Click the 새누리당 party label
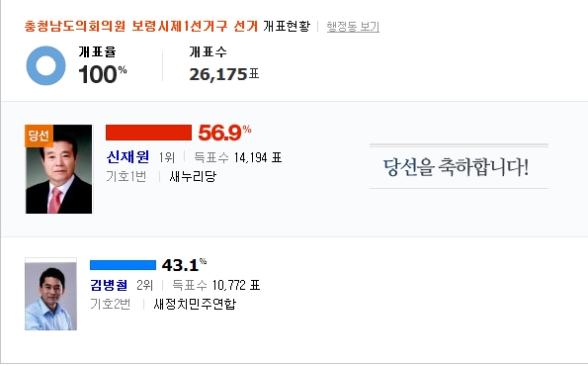Screen dimensions: 588x366 click(193, 176)
